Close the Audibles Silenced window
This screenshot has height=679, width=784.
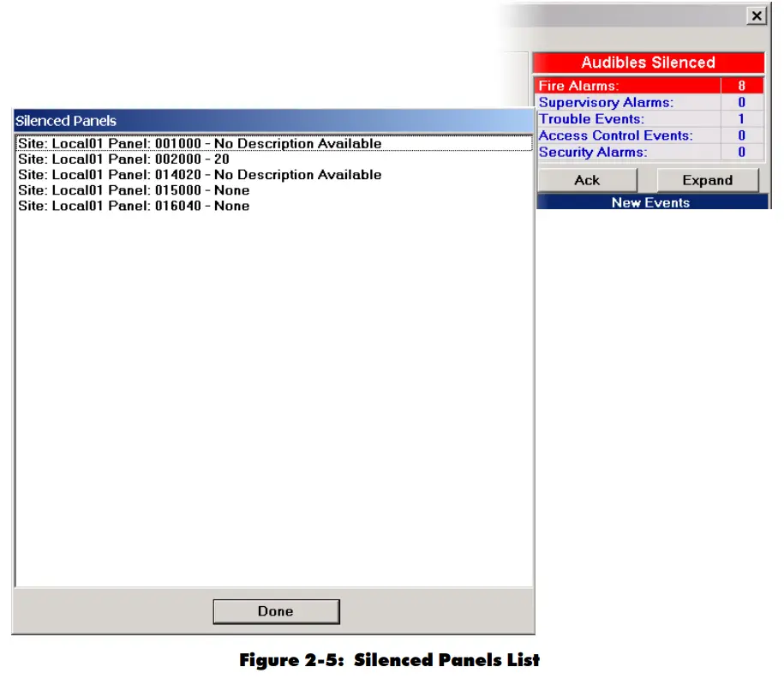click(757, 15)
